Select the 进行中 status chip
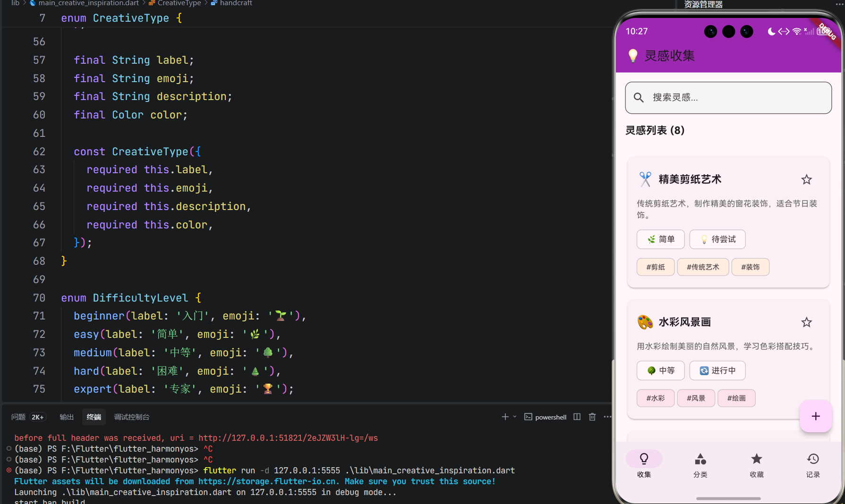 point(717,370)
